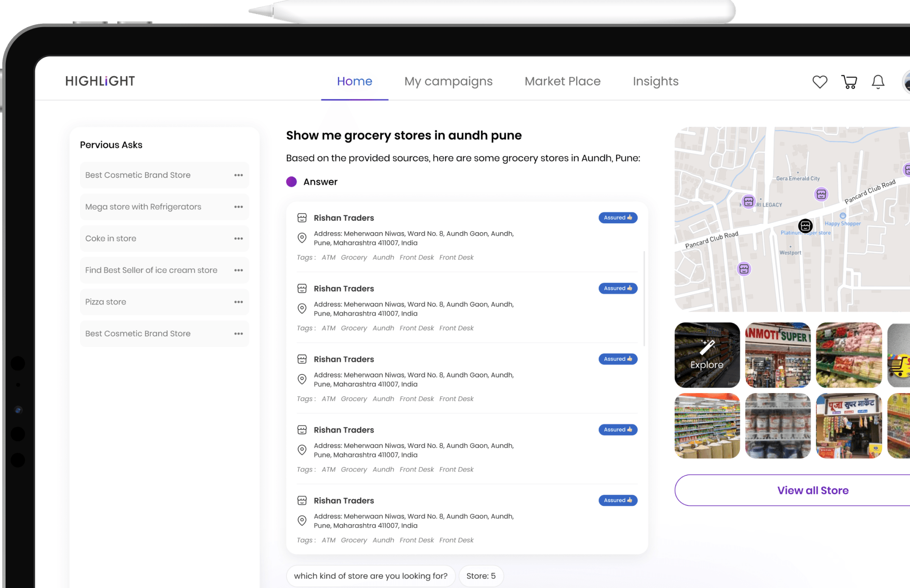Click the ATM tag in first listing
Screen dimensions: 910x588
[x=328, y=258]
